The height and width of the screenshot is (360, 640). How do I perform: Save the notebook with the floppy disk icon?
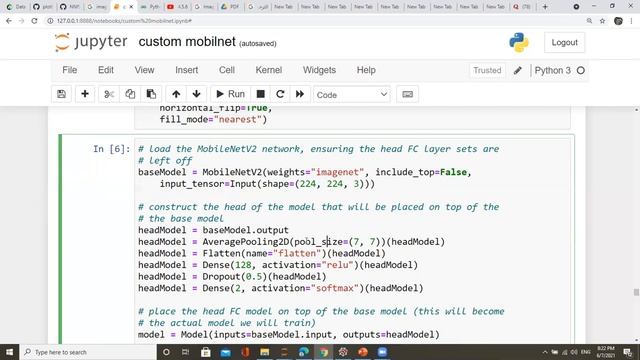pos(62,94)
